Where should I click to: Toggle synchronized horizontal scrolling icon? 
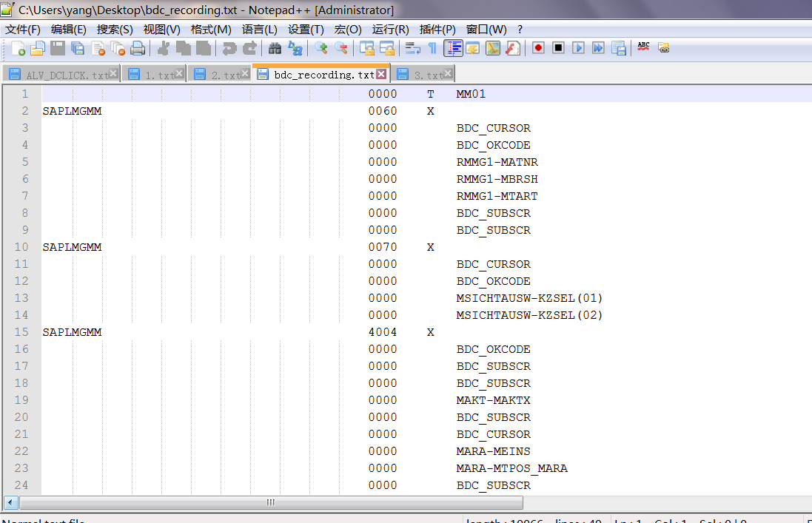tap(387, 48)
